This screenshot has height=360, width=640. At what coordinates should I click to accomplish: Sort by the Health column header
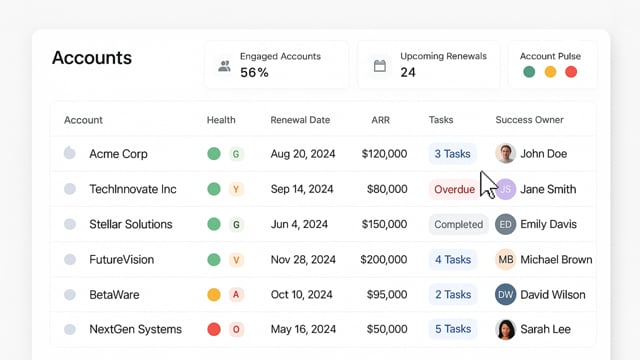[x=221, y=120]
